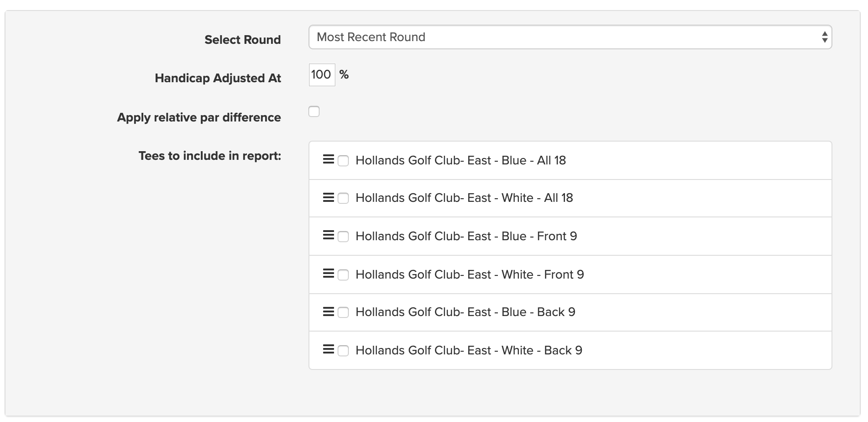This screenshot has width=868, height=422.
Task: Tick the East White All 18 tee checkbox
Action: 343,198
